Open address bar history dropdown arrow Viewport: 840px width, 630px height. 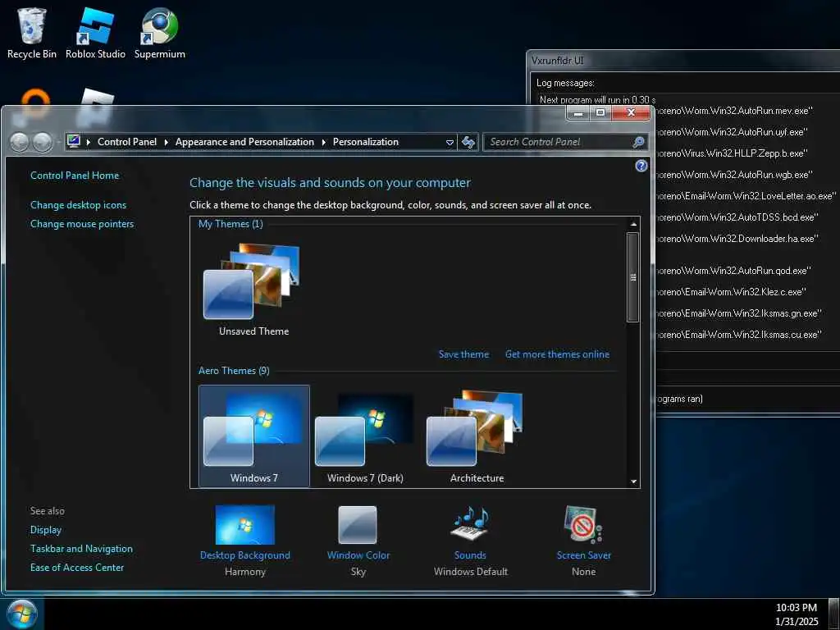pos(450,142)
